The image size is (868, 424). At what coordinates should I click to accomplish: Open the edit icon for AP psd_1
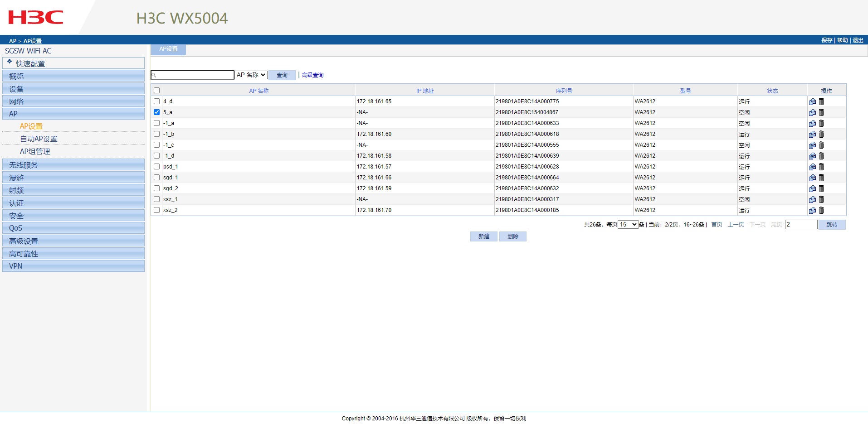point(812,167)
